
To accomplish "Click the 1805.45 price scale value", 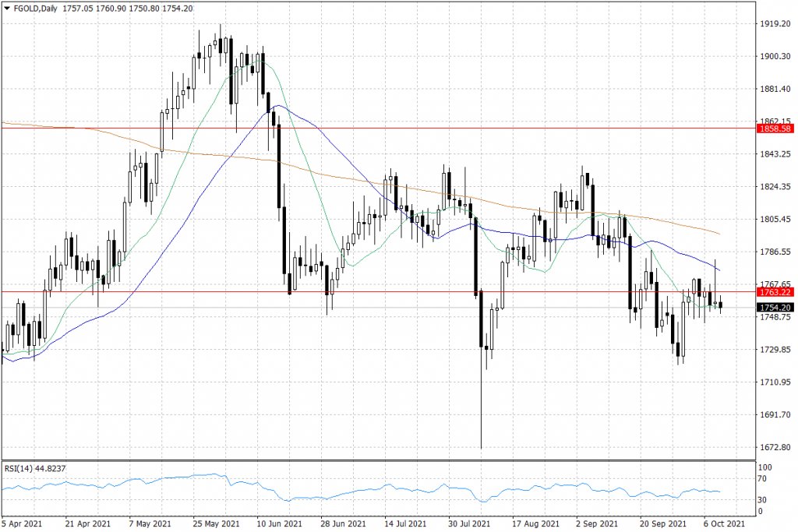I will (775, 219).
